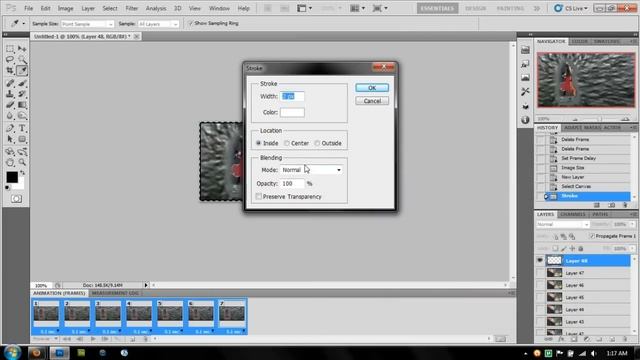The width and height of the screenshot is (640, 360).
Task: Select Center location radio button
Action: [x=287, y=143]
